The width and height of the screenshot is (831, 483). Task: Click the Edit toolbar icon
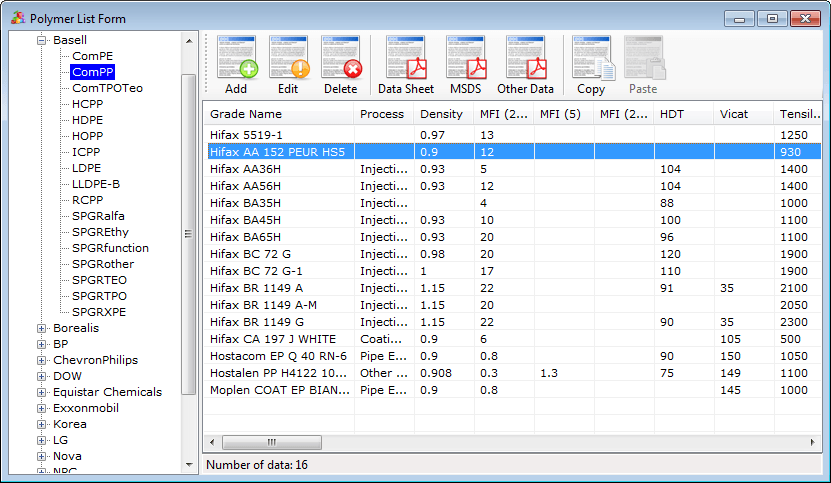[x=289, y=57]
